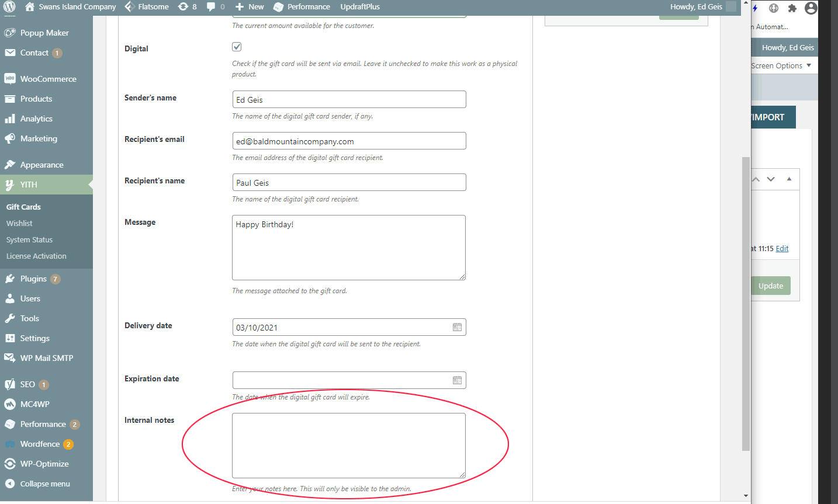Open Screen Options dropdown
Screen dimensions: 838x504
point(781,65)
